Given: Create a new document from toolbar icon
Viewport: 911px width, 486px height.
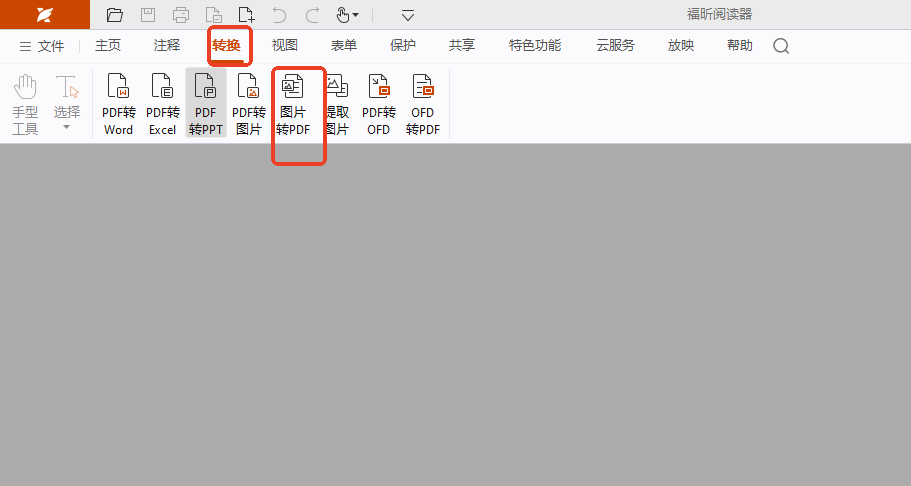Looking at the screenshot, I should pyautogui.click(x=246, y=15).
